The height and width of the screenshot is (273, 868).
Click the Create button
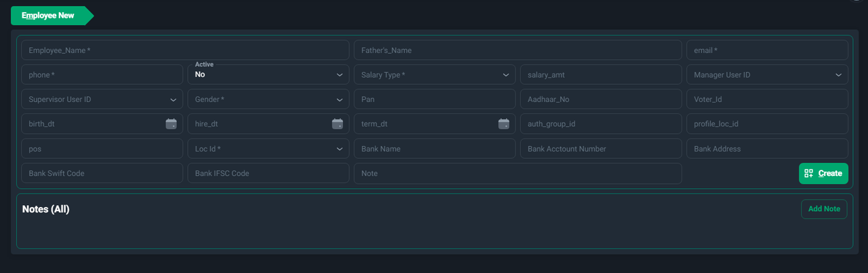click(x=823, y=173)
